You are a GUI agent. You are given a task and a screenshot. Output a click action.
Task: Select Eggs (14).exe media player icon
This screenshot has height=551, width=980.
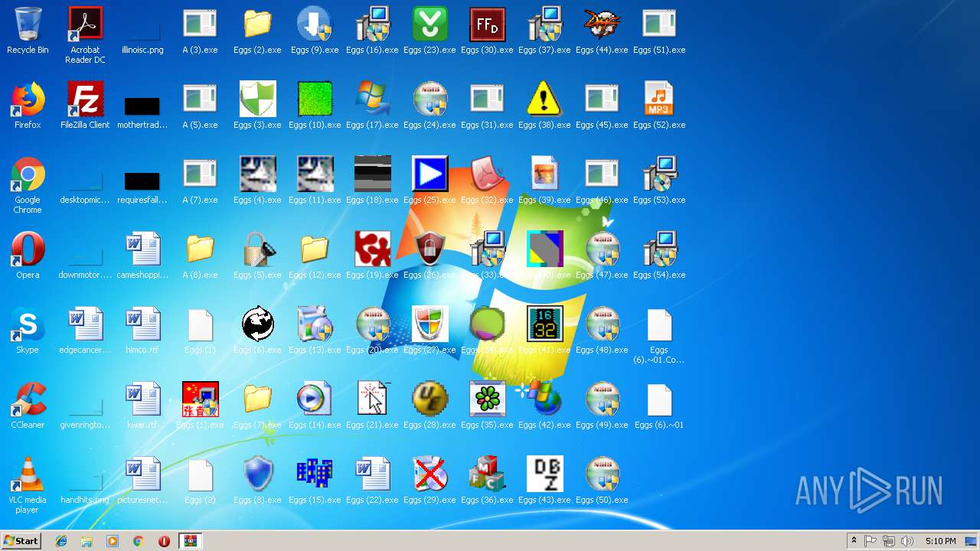point(315,406)
